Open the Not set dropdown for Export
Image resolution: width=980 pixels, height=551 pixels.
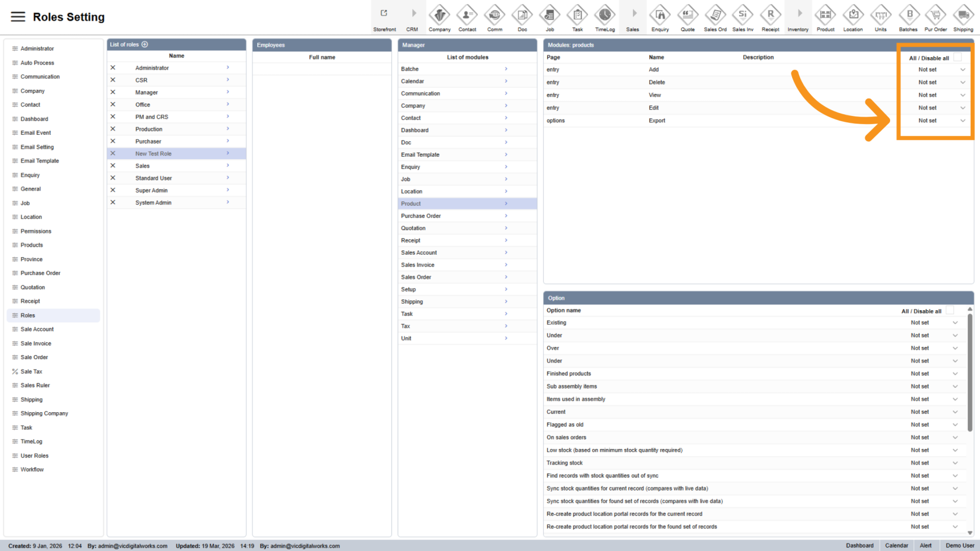[963, 121]
